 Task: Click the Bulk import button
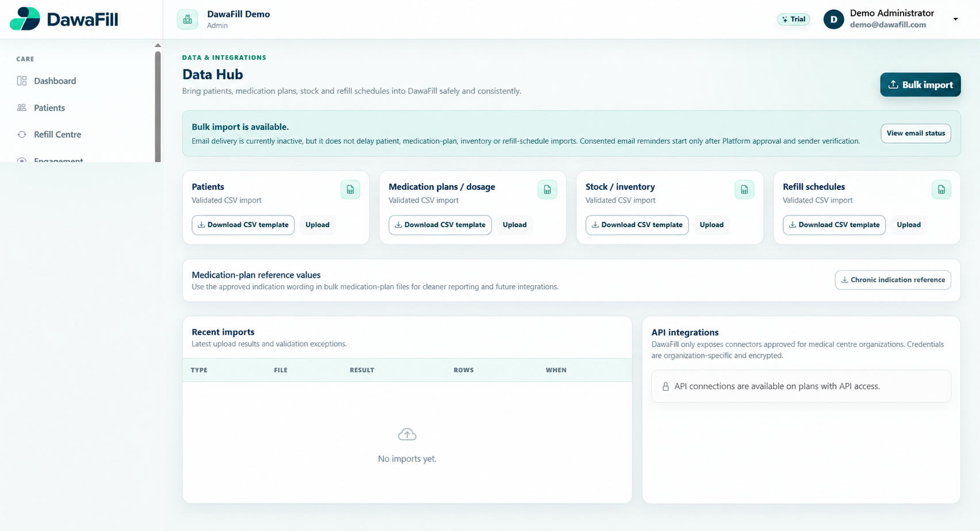point(920,85)
